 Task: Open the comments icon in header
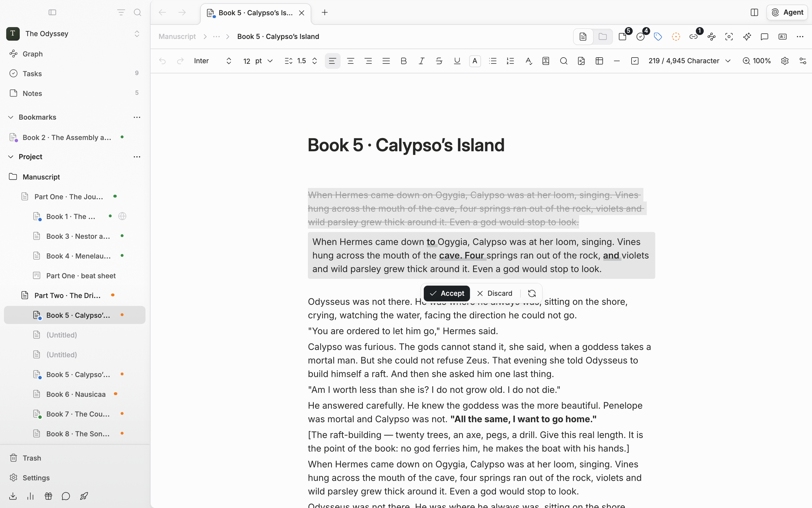(x=765, y=37)
